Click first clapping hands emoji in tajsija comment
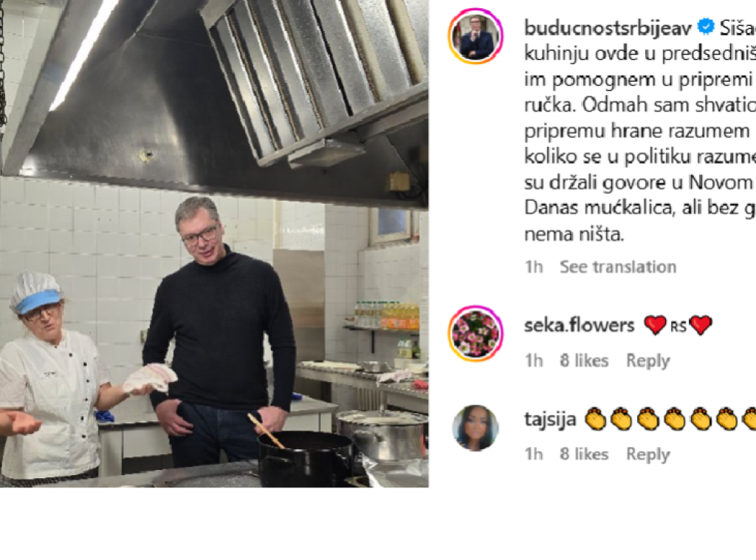This screenshot has width=756, height=560. 596,419
